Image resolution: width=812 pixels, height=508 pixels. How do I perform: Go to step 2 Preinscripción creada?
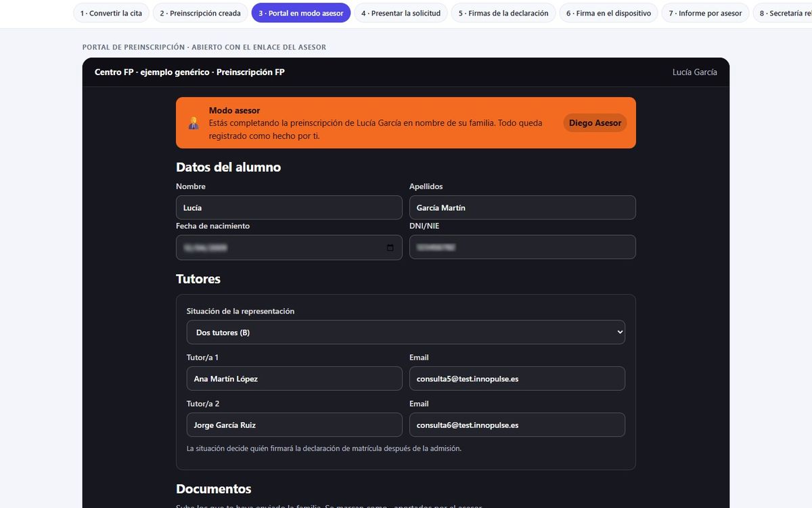[x=200, y=13]
